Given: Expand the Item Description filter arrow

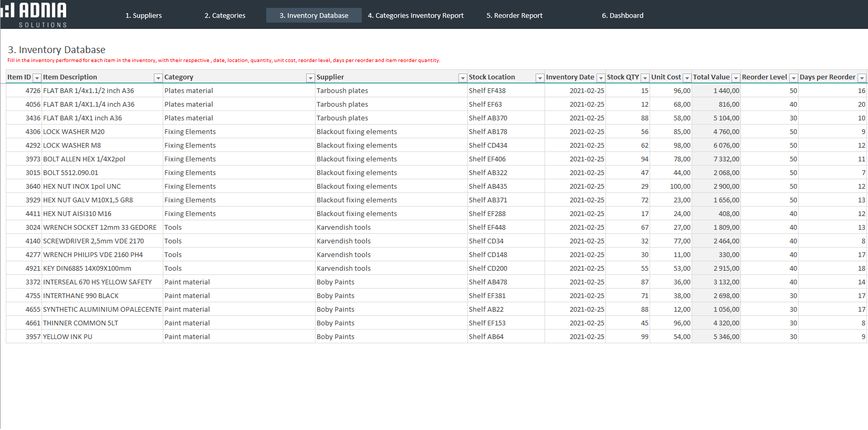Looking at the screenshot, I should (x=158, y=78).
